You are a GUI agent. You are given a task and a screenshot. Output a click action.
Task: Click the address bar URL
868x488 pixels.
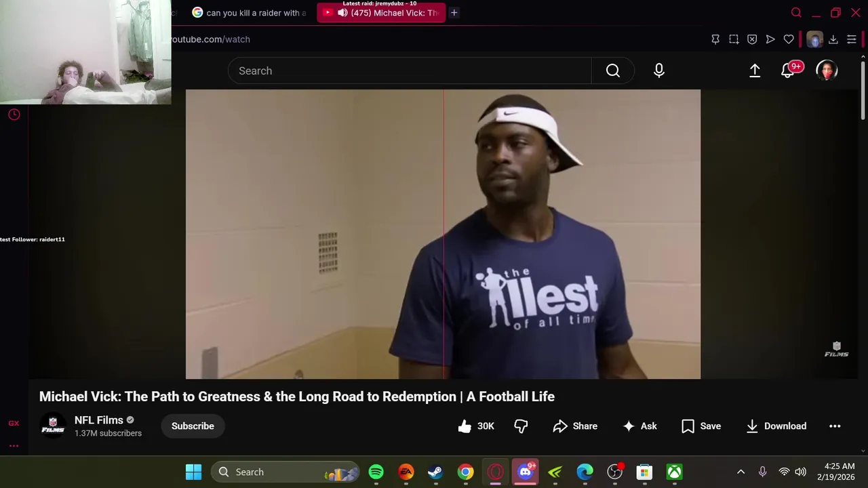pyautogui.click(x=210, y=39)
